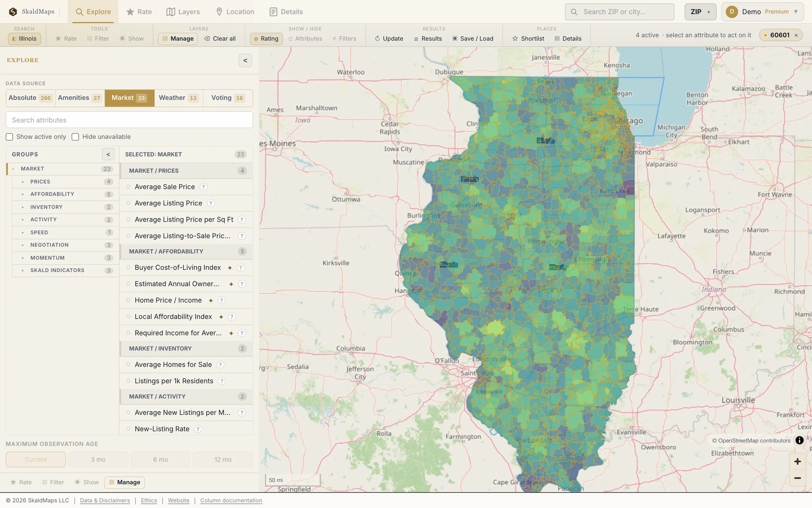Open the ZIP geography dropdown
This screenshot has width=812, height=508.
(x=700, y=12)
